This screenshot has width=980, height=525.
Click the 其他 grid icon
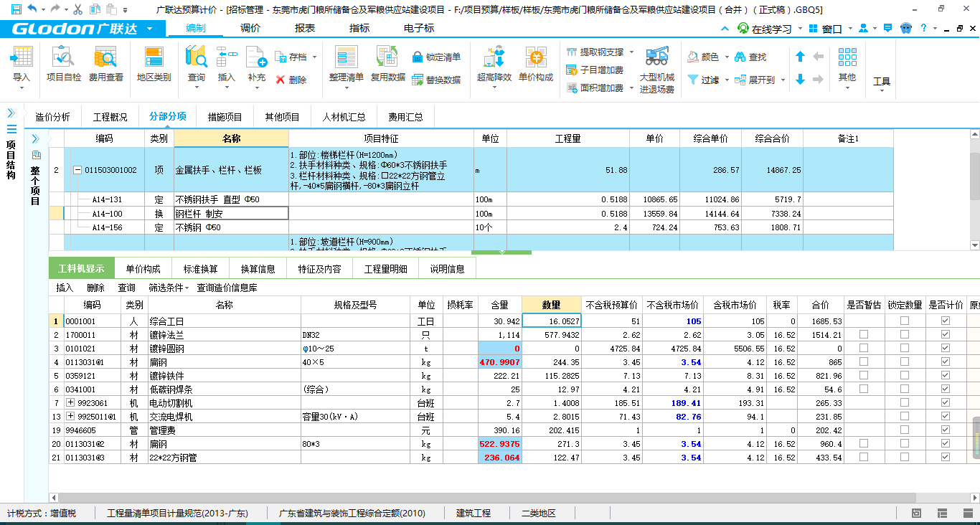pos(847,57)
